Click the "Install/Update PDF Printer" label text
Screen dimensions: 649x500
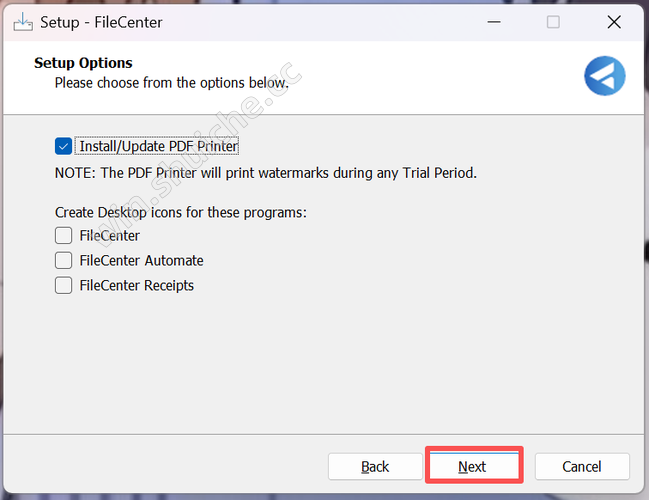[158, 146]
